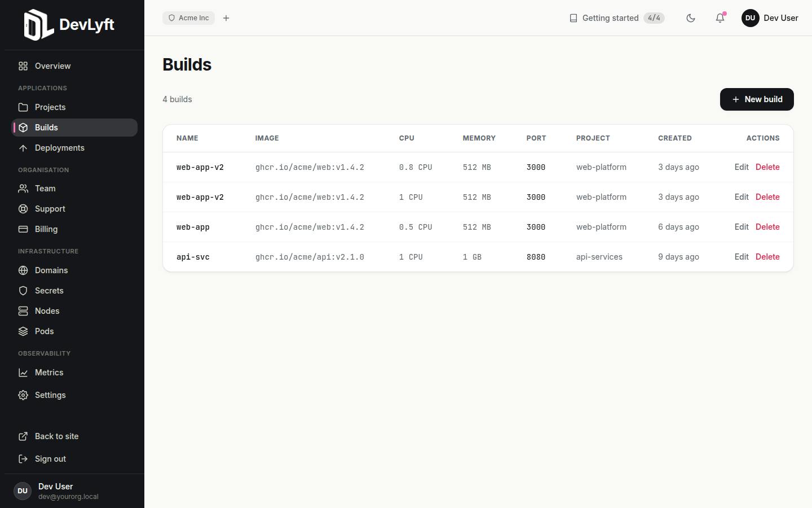The image size is (812, 508).
Task: Edit the api-svc build
Action: [x=742, y=257]
